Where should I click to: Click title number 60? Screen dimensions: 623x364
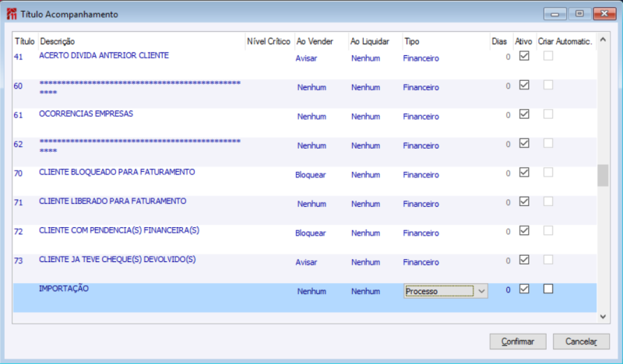point(18,86)
